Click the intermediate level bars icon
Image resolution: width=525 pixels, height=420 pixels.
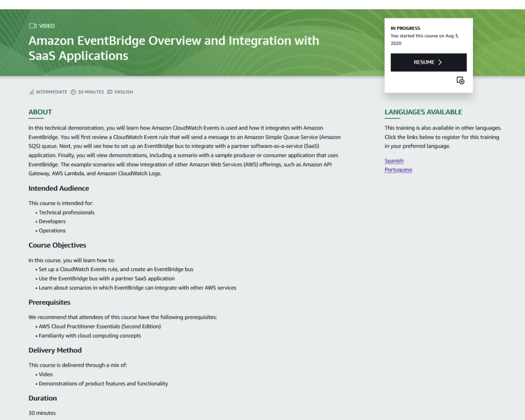[31, 92]
